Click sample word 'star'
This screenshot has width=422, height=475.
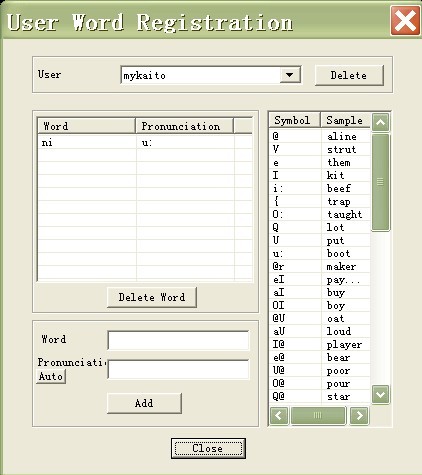(x=338, y=396)
